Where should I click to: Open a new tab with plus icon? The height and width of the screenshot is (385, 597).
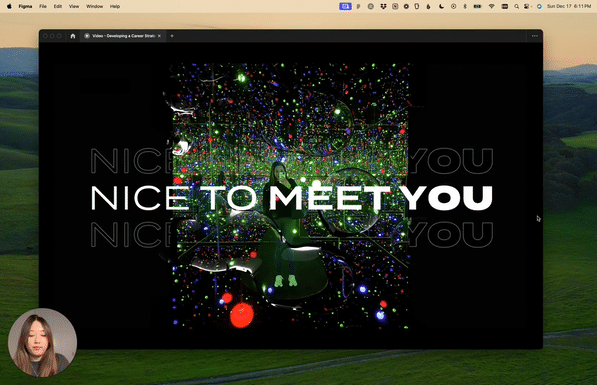tap(172, 36)
